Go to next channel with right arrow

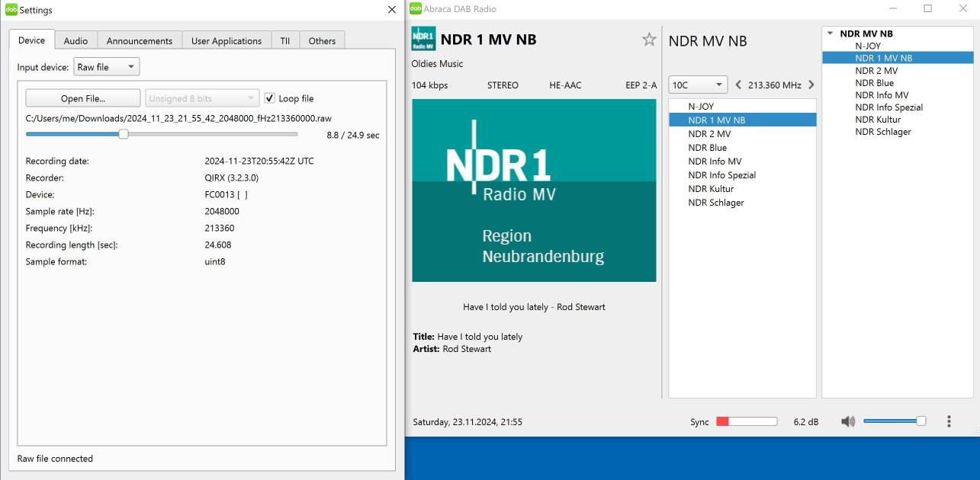click(x=811, y=85)
